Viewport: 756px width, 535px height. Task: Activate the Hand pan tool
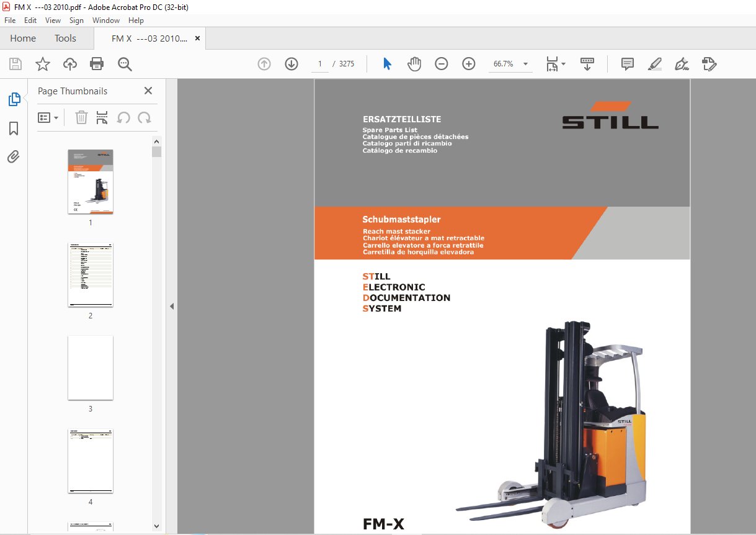414,64
